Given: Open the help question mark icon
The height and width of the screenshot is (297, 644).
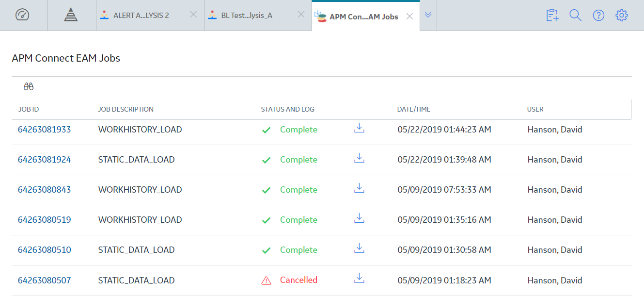Looking at the screenshot, I should [598, 16].
